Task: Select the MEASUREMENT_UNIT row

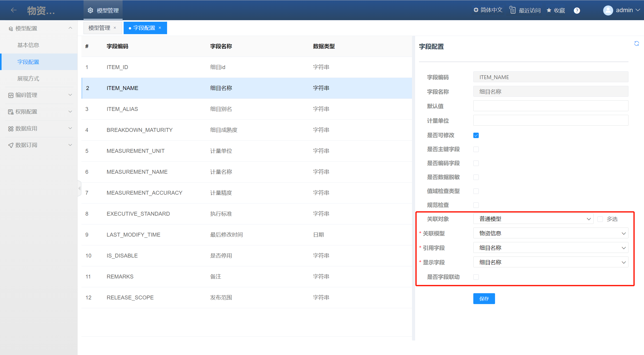Action: pyautogui.click(x=247, y=151)
